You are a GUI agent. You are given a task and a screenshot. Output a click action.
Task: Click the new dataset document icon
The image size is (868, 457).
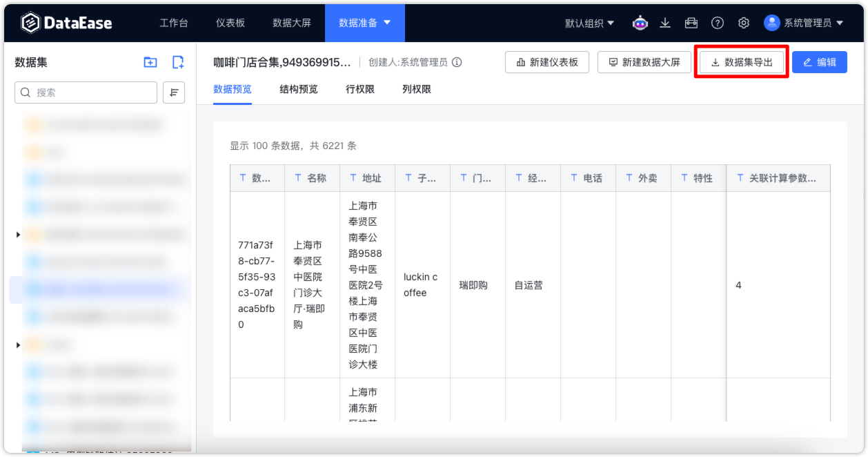[177, 61]
